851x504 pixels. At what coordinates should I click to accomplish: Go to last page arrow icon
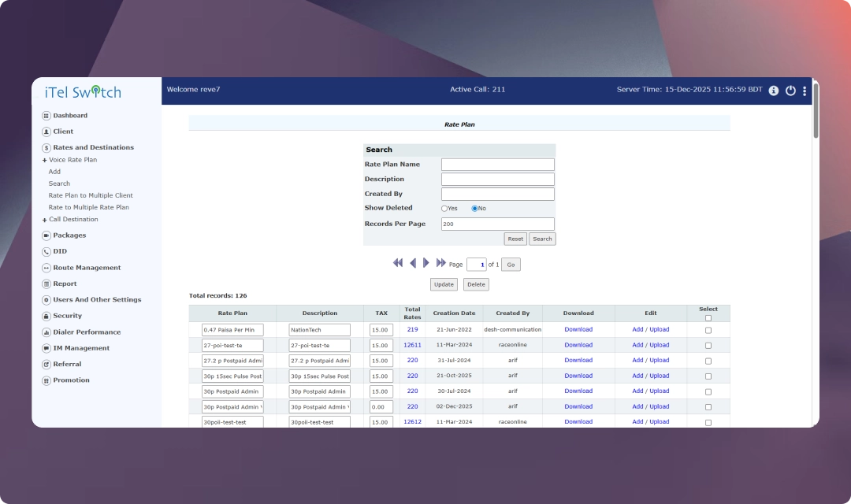click(440, 263)
